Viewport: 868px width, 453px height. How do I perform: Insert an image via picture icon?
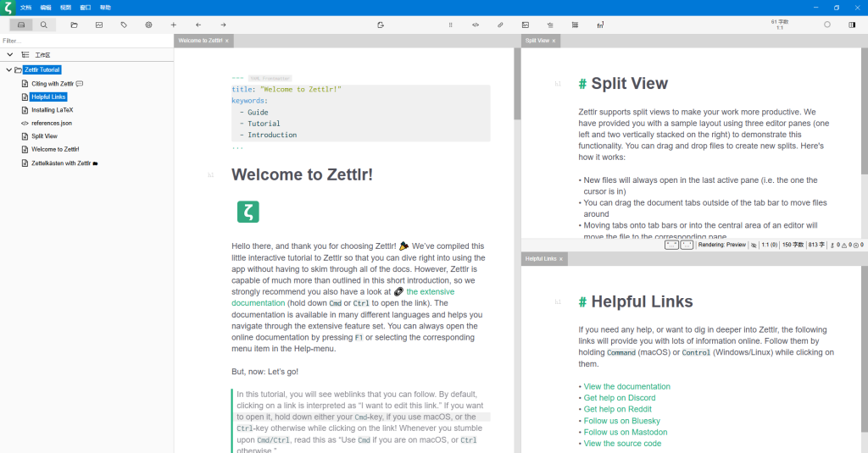coord(526,25)
